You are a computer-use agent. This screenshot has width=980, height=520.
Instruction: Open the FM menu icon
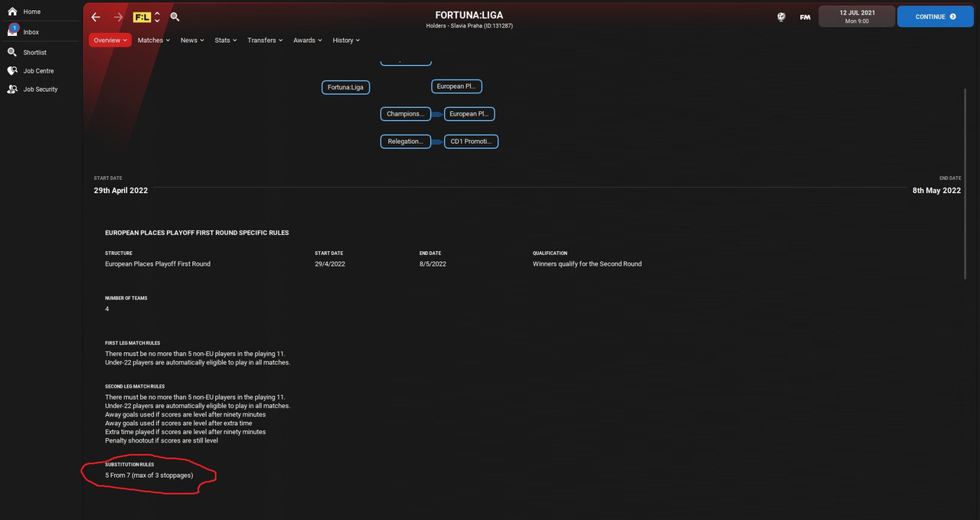pos(805,17)
